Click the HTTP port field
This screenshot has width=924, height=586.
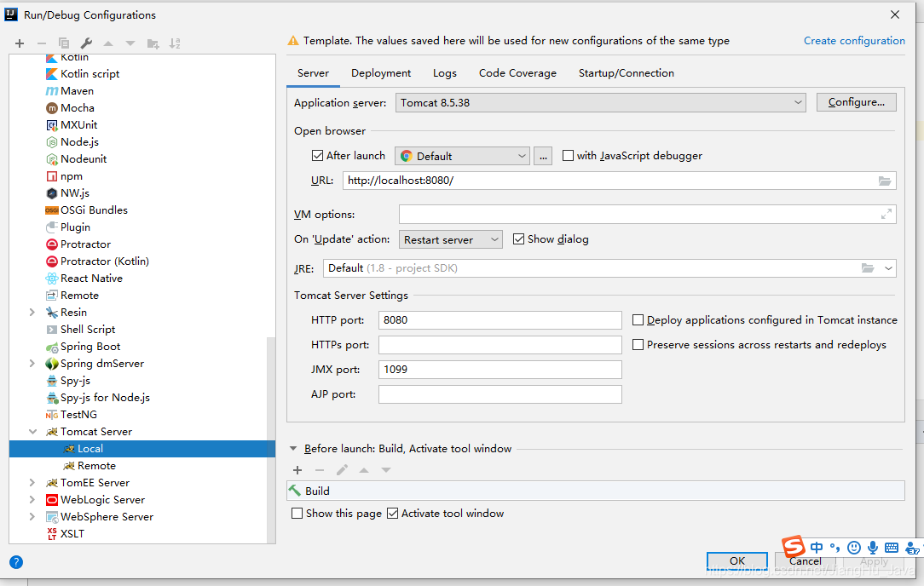click(x=500, y=319)
